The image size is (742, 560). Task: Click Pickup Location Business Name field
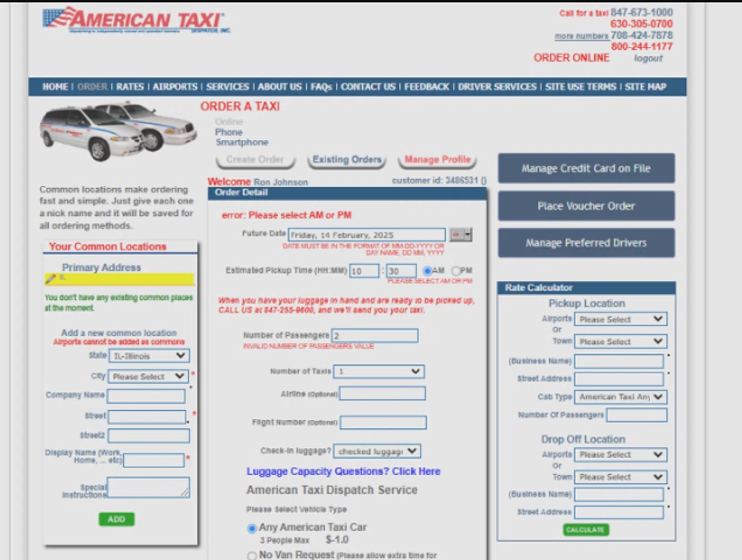619,361
